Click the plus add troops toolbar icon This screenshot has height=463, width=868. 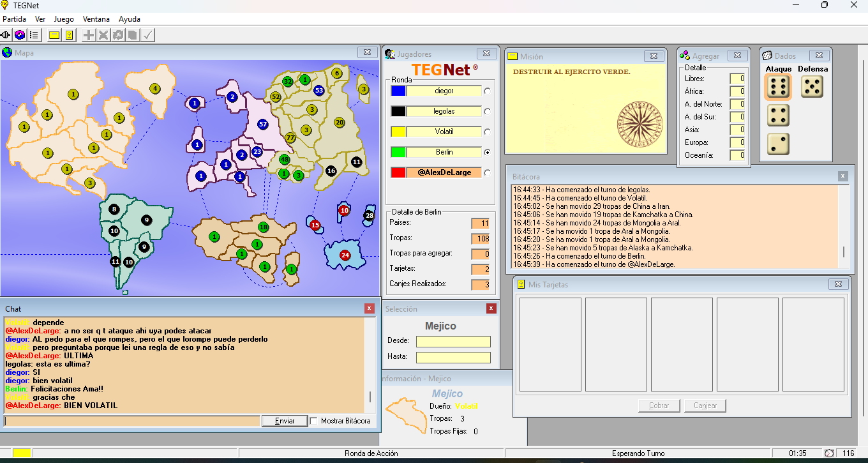point(89,35)
